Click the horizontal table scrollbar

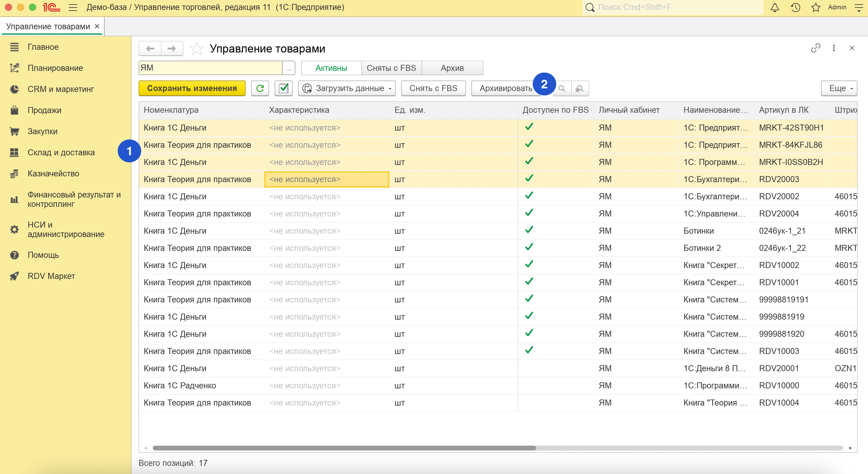[344, 448]
